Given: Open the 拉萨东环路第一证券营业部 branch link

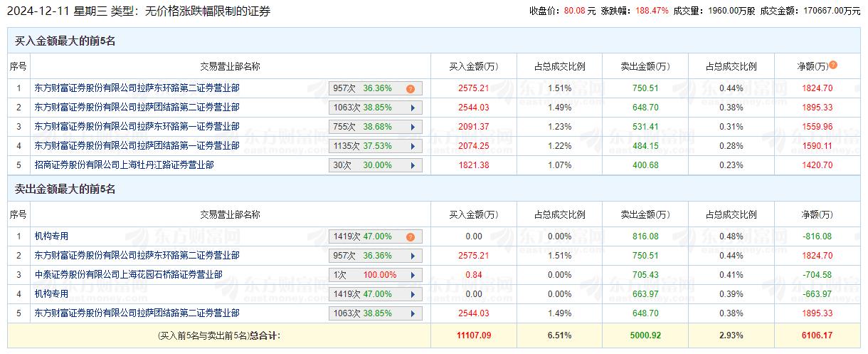Looking at the screenshot, I should 137,127.
